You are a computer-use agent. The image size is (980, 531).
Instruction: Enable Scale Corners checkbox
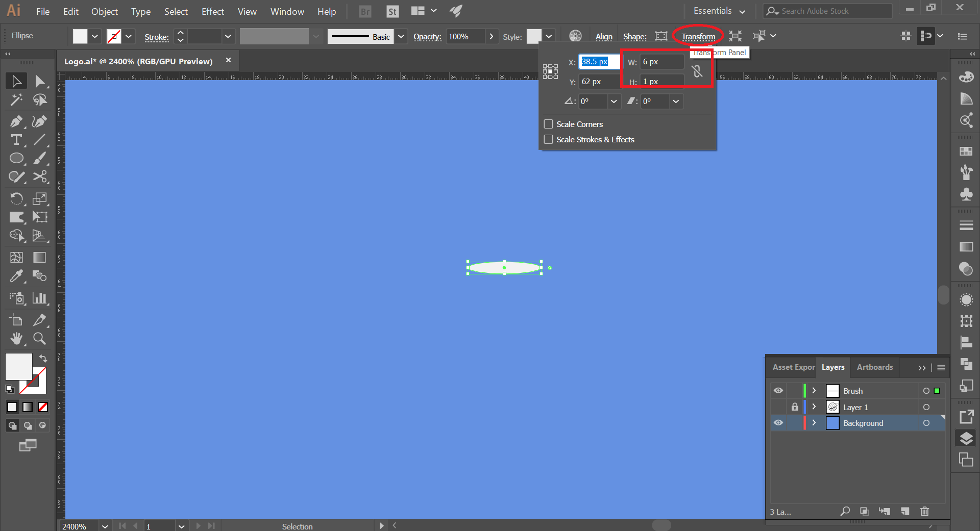pyautogui.click(x=549, y=124)
